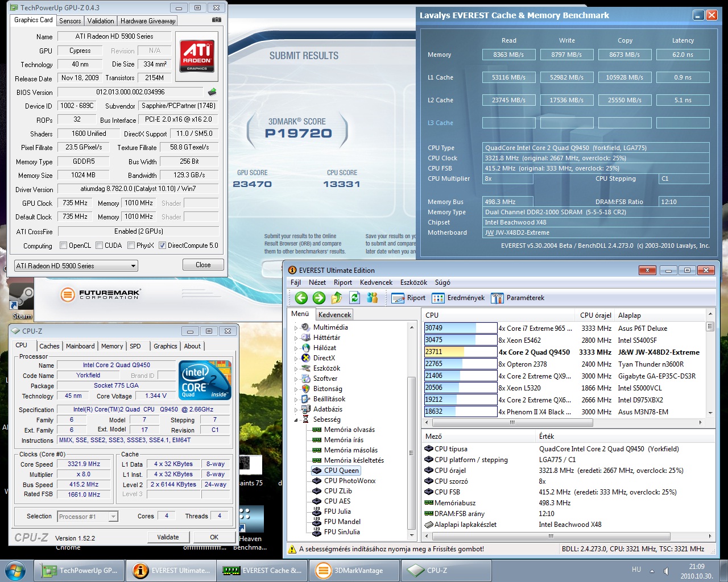Screen dimensions: 728x582
Task: Expand the Beállítások tree node arrow
Action: [x=296, y=400]
